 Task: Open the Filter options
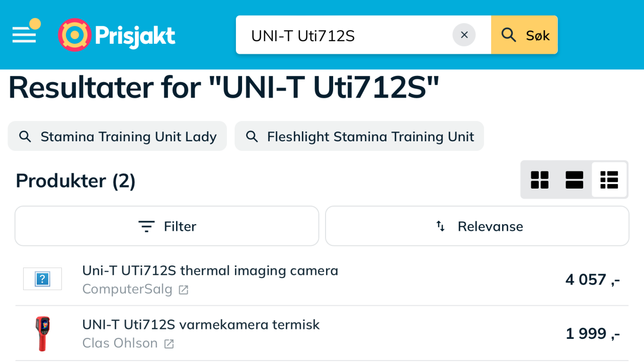167,226
